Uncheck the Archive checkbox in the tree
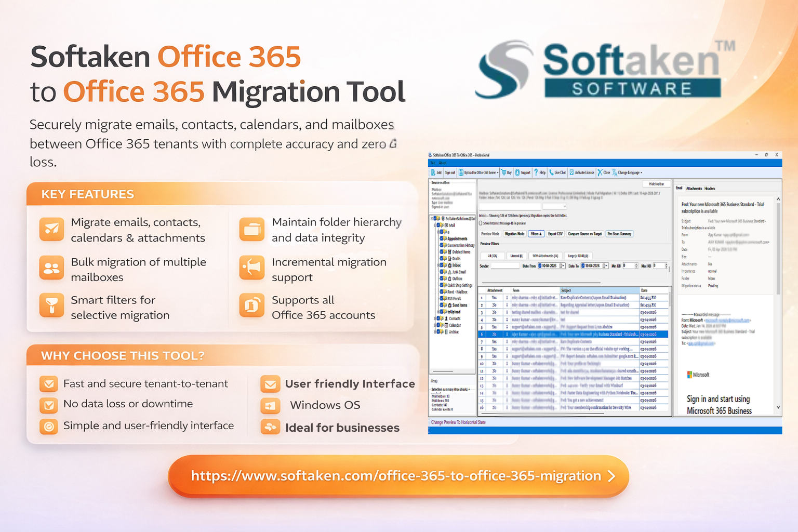 point(439,332)
